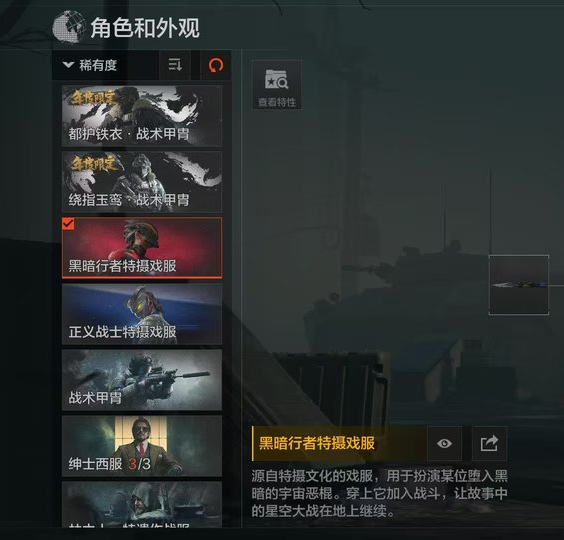This screenshot has width=564, height=540.
Task: Click the 角色和外观 header title
Action: tap(145, 28)
